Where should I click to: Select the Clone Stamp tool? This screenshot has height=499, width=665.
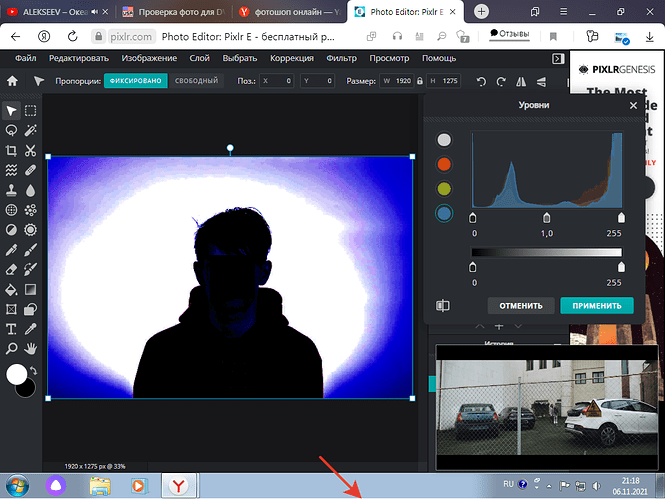coord(11,190)
